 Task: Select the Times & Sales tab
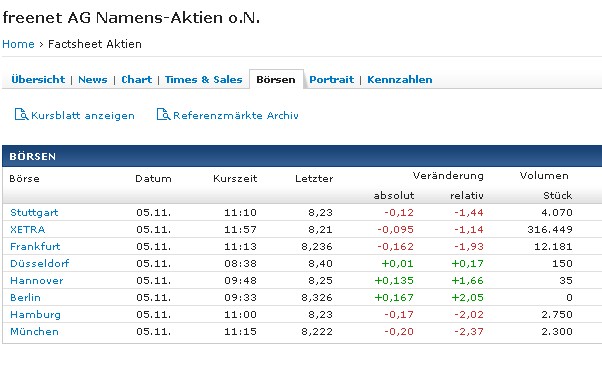tap(203, 79)
